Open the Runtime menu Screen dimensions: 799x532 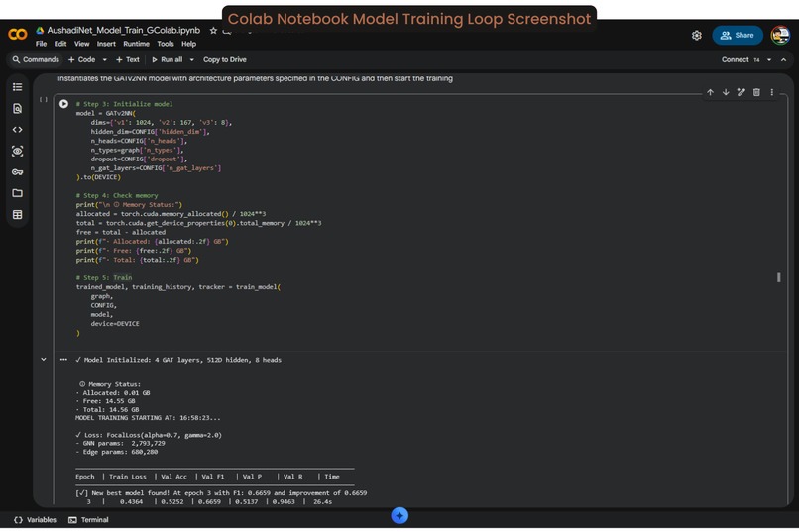[136, 44]
